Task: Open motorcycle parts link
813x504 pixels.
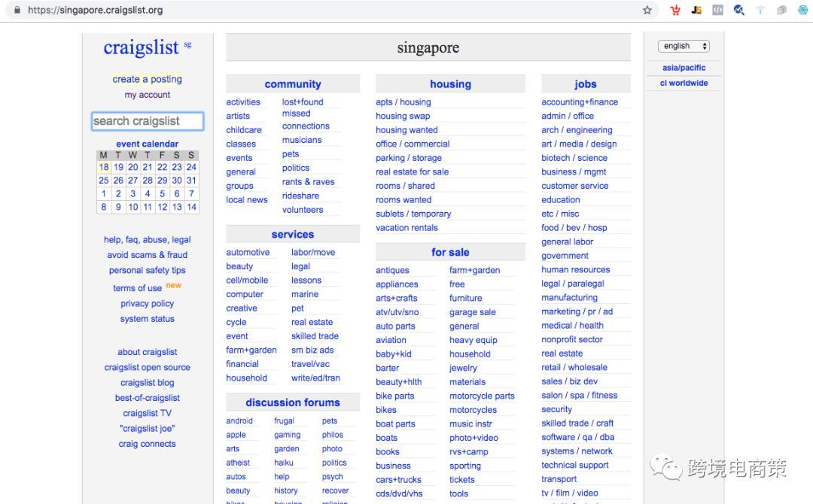Action: (x=483, y=396)
